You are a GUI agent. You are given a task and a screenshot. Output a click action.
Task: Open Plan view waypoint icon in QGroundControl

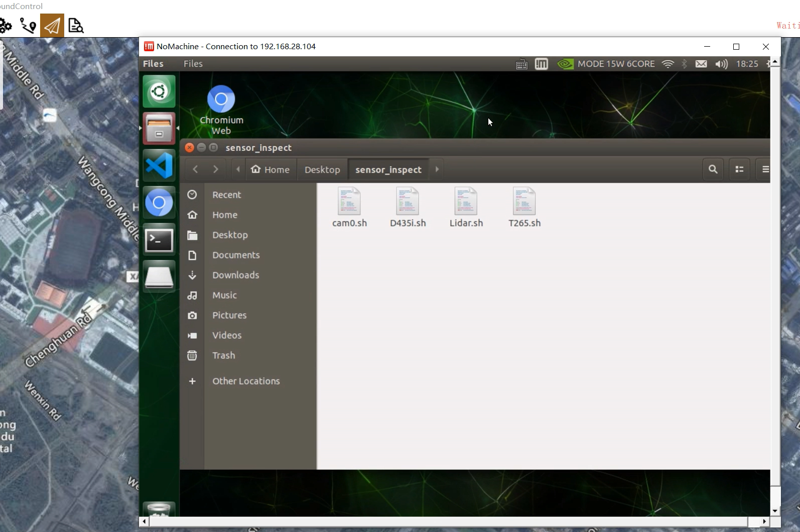point(28,26)
